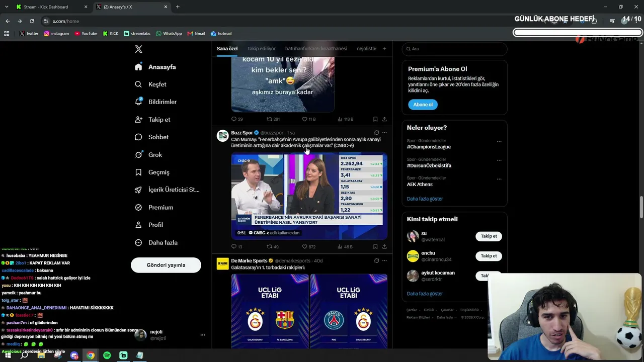Play the CNBC-e video in Buzz Spor post
644x362 pixels.
pos(309,196)
